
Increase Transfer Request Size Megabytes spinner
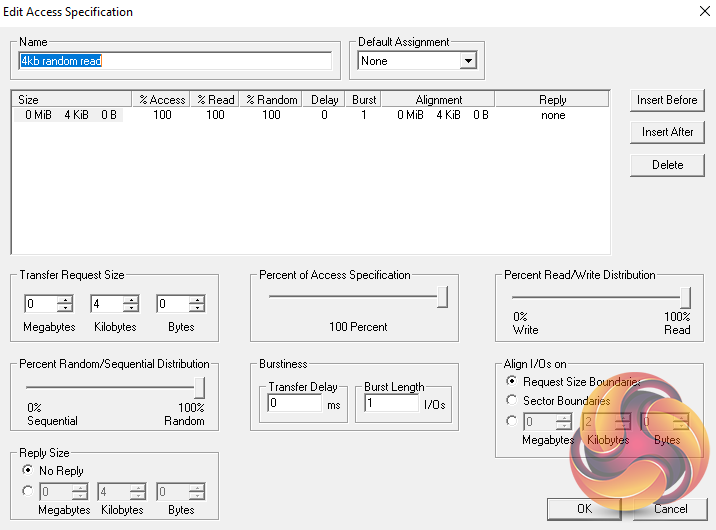65,300
